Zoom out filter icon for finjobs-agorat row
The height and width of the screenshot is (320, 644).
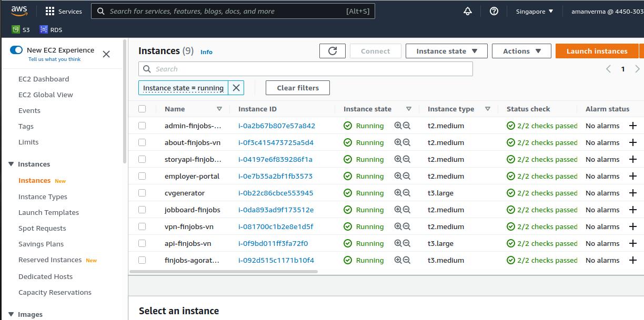click(x=406, y=260)
